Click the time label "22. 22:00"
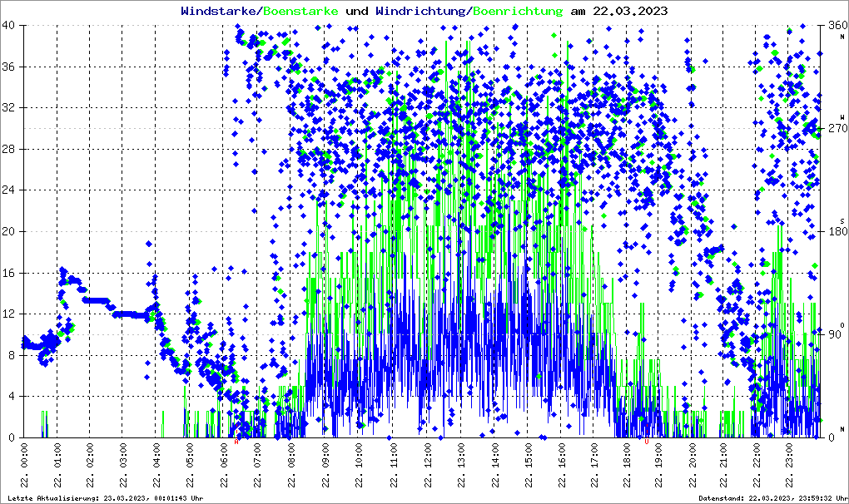The image size is (849, 504). tap(756, 466)
